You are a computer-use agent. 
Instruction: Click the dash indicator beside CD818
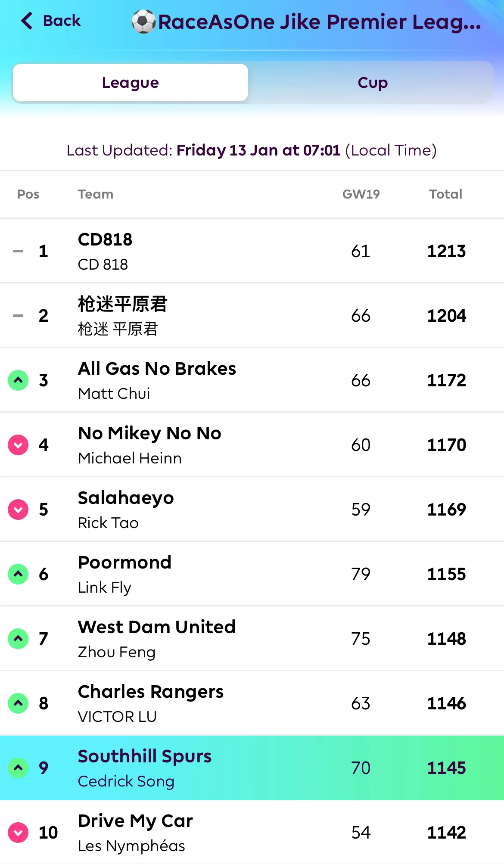[18, 251]
